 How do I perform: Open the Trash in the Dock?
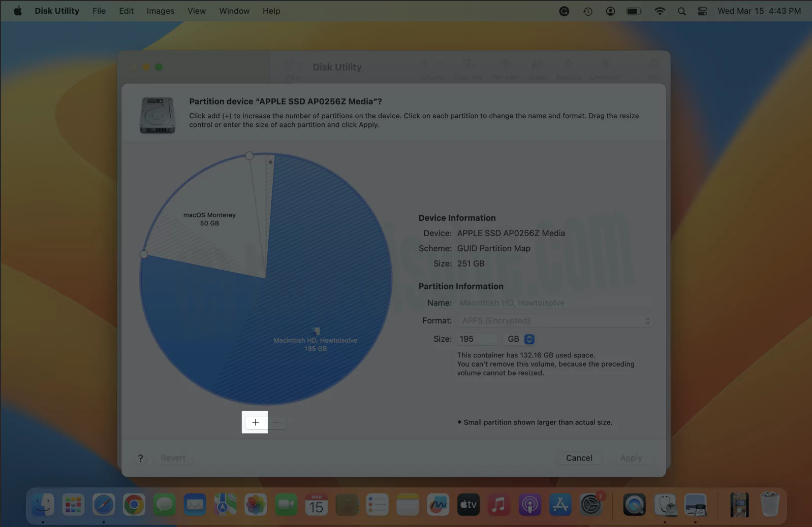[770, 504]
